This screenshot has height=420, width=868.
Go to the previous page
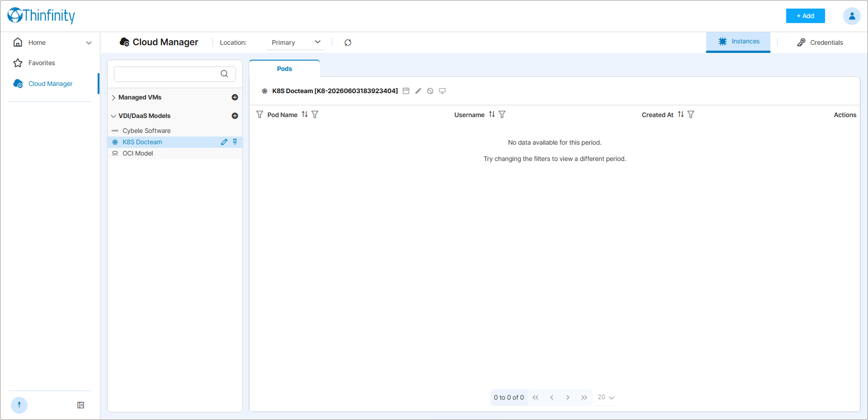pos(552,397)
